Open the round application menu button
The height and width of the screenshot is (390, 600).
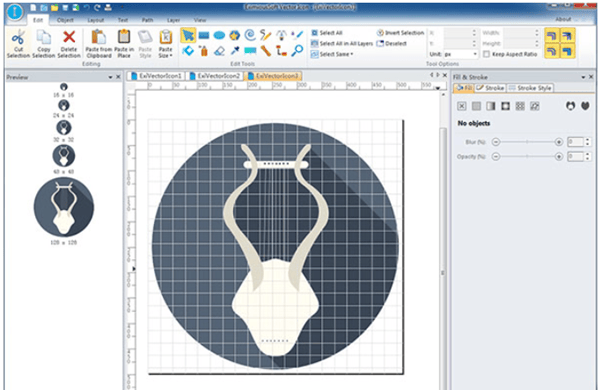(15, 11)
